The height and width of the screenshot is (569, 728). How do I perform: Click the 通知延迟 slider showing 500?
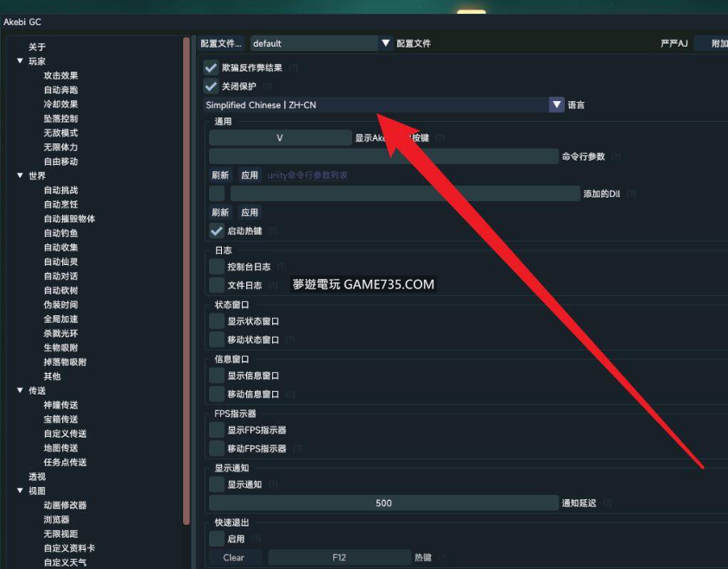click(383, 503)
